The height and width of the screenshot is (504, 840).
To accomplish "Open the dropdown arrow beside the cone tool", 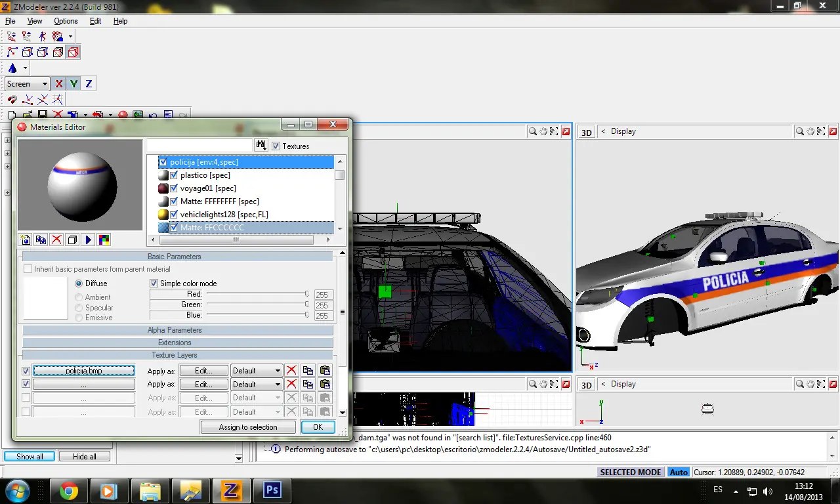I will tap(25, 68).
